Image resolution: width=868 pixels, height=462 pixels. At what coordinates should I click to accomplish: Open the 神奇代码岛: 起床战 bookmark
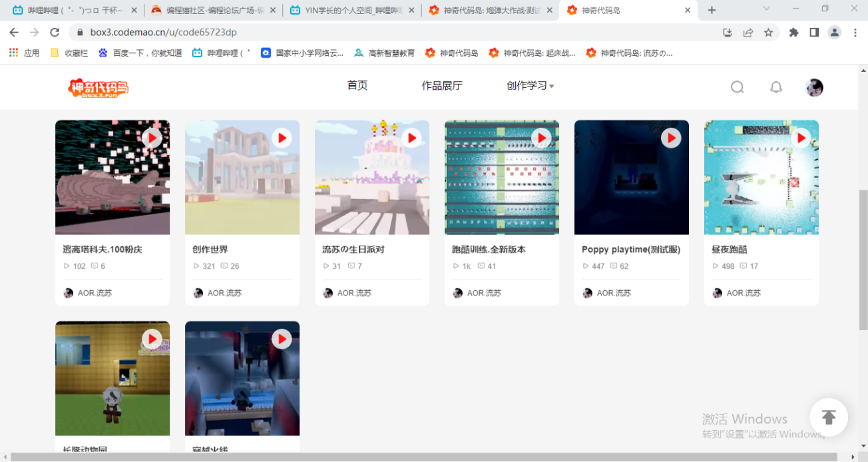click(532, 53)
